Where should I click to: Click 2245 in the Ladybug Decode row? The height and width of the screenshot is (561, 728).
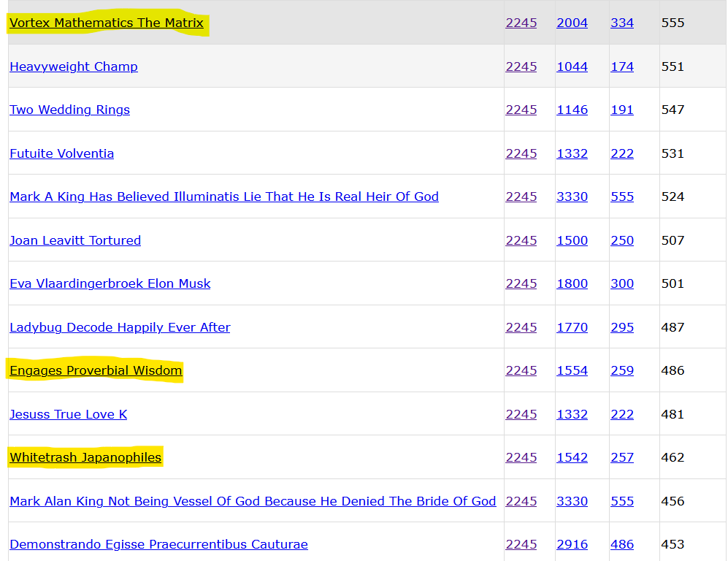(521, 327)
